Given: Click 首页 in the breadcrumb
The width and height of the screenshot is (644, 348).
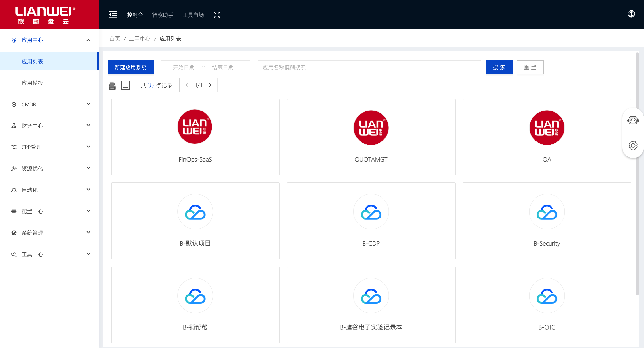Looking at the screenshot, I should point(115,39).
